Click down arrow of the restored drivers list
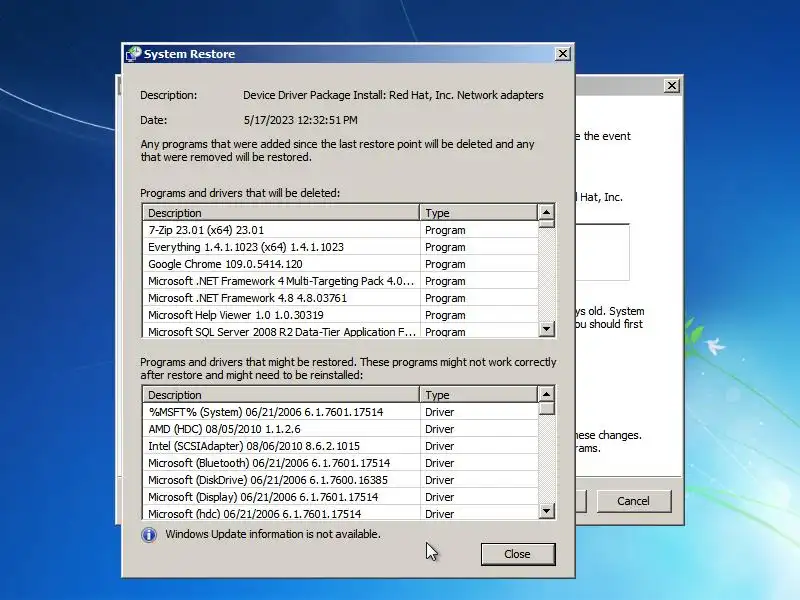The width and height of the screenshot is (800, 600). click(x=546, y=511)
